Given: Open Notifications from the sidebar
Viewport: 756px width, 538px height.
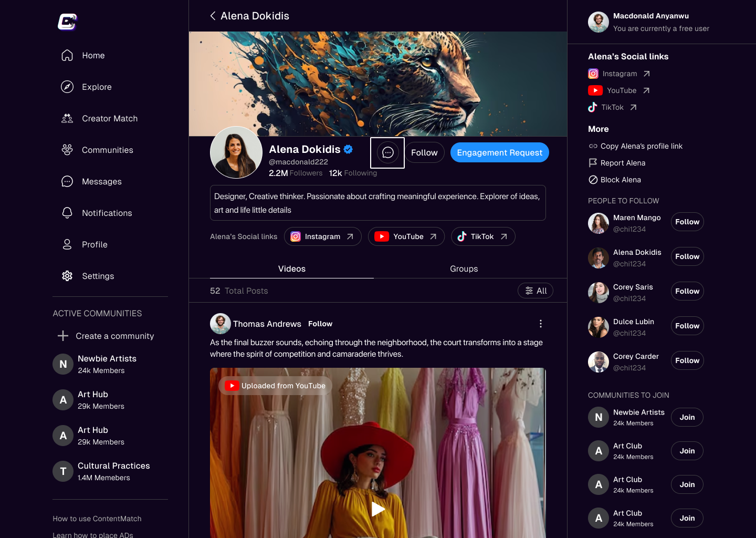Looking at the screenshot, I should click(x=107, y=213).
